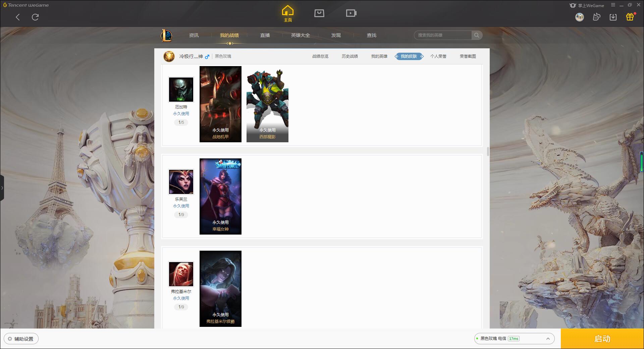Click the skin list scrollbar thumb

[x=488, y=151]
